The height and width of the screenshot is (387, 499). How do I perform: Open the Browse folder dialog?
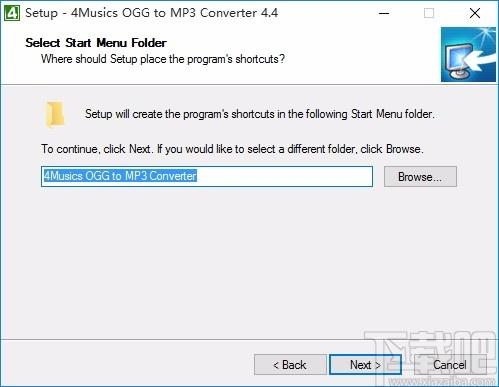coord(420,177)
